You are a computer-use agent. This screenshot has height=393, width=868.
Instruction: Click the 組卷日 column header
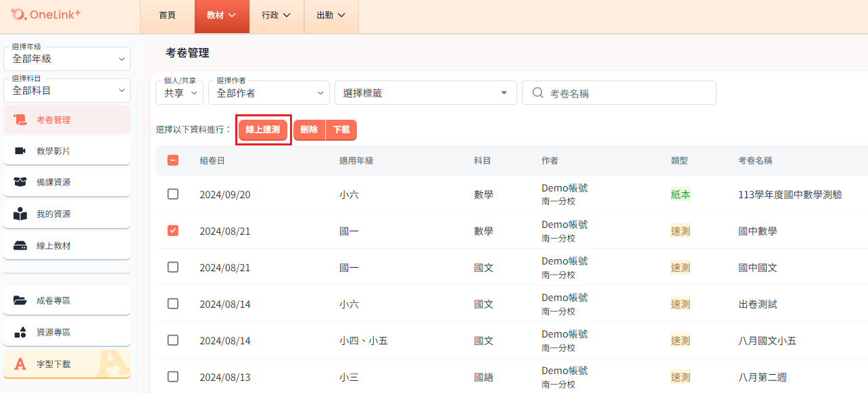click(x=212, y=160)
